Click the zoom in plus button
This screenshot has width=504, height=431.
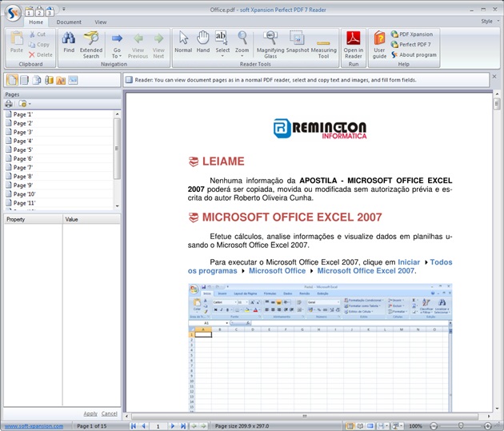point(488,426)
